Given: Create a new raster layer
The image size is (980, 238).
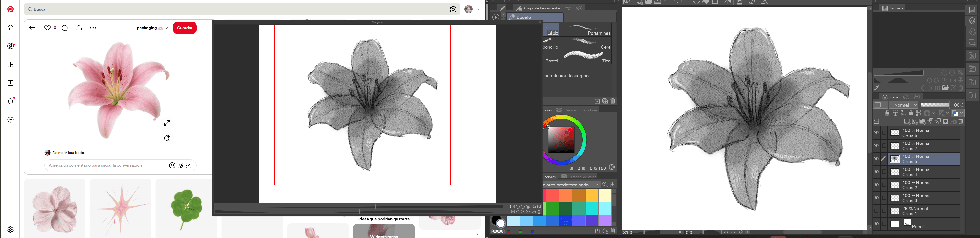Looking at the screenshot, I should point(907,122).
